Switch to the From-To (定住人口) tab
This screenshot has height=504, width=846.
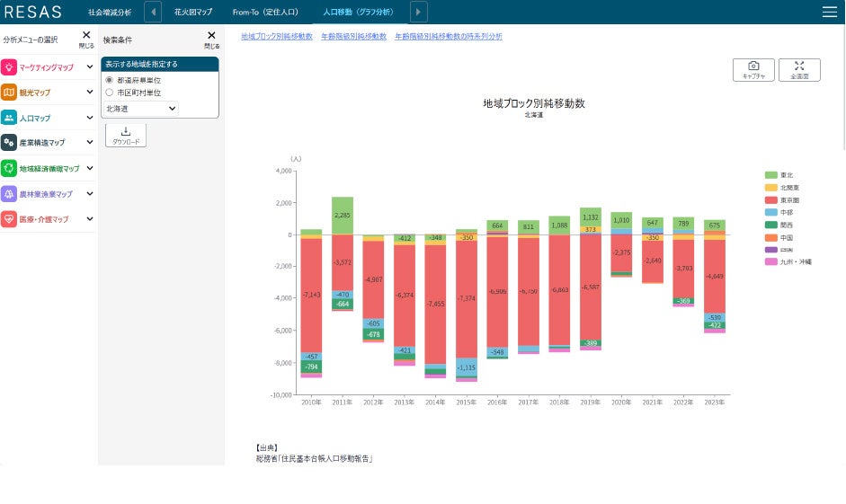tap(265, 12)
